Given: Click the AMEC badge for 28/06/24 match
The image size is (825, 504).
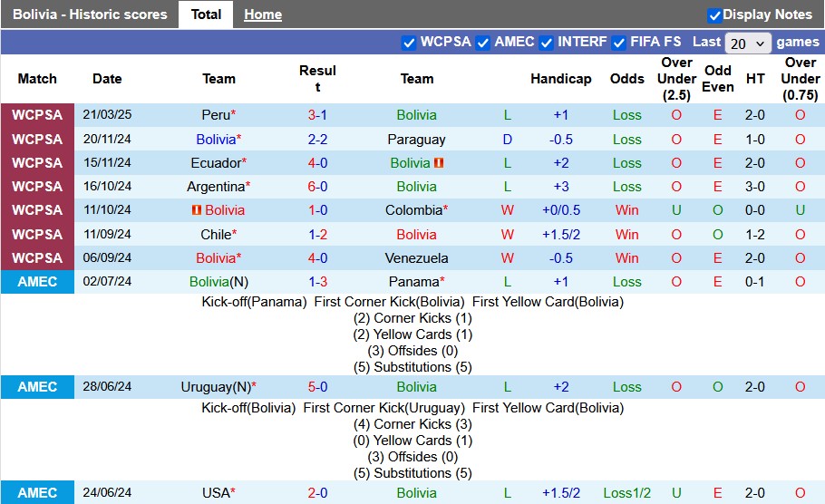Looking at the screenshot, I should coord(37,387).
